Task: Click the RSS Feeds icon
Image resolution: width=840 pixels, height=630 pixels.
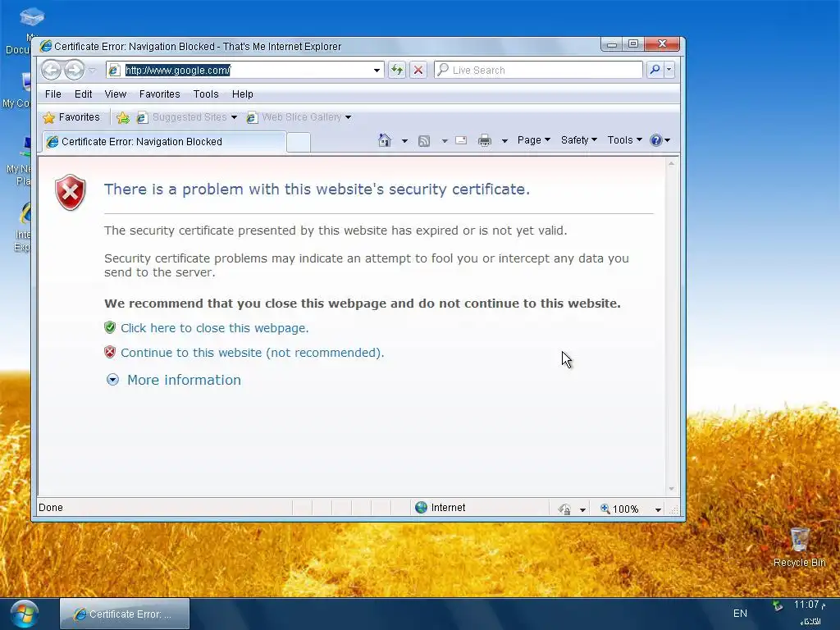Action: click(x=424, y=141)
